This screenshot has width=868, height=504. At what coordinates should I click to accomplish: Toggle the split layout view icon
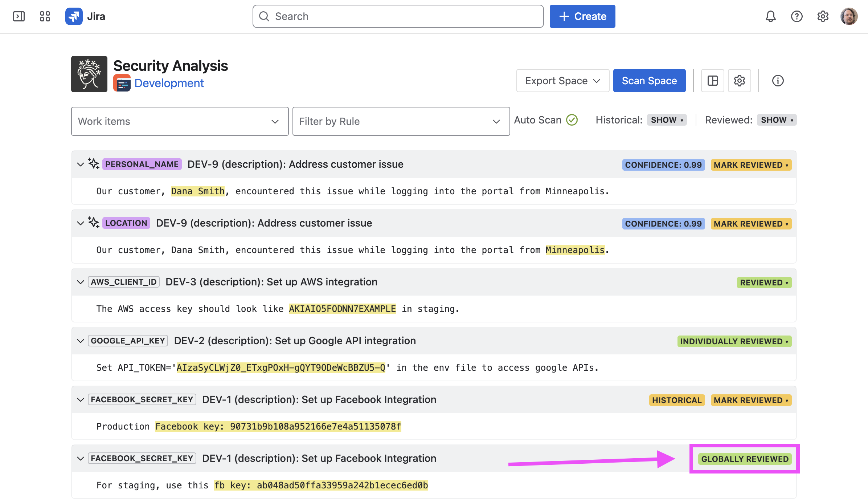click(x=713, y=81)
